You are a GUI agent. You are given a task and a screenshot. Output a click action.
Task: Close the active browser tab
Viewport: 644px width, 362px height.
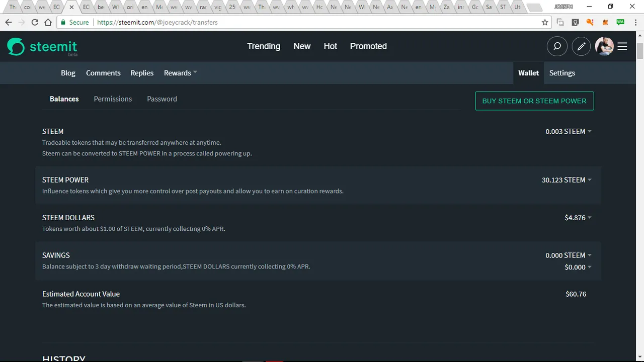point(71,7)
